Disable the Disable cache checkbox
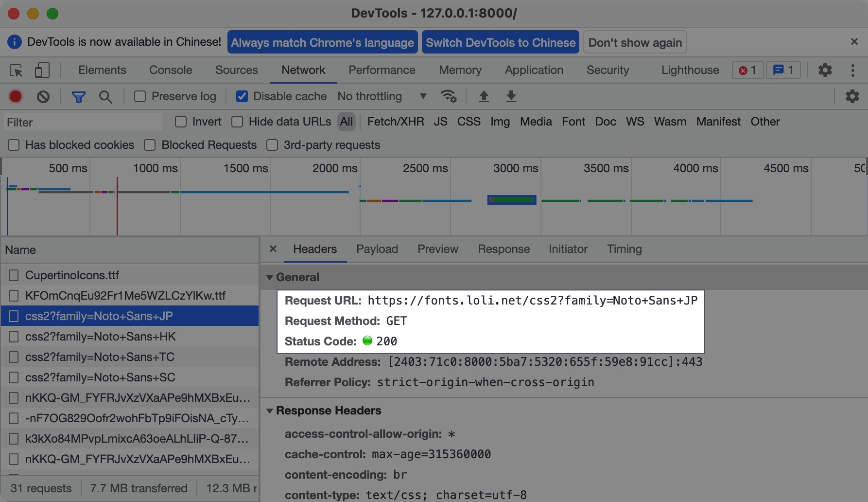Viewport: 868px width, 502px height. point(242,96)
